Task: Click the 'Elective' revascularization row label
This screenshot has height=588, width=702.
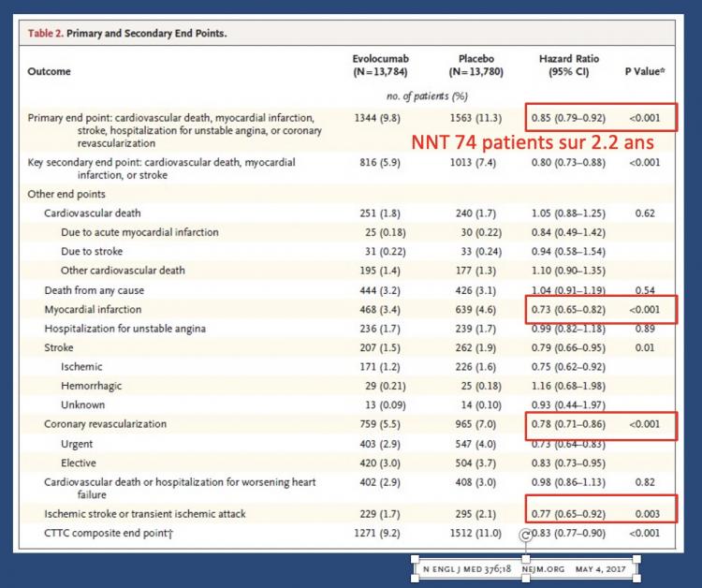Action: (x=79, y=463)
